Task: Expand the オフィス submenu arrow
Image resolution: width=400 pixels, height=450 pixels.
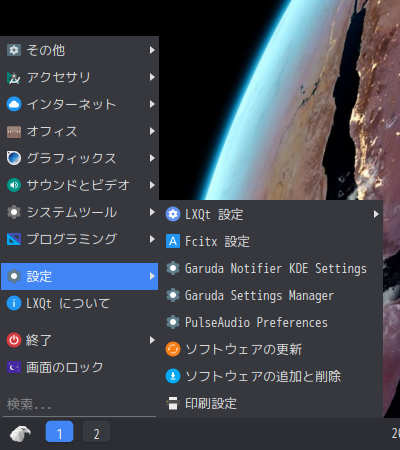Action: (x=152, y=131)
